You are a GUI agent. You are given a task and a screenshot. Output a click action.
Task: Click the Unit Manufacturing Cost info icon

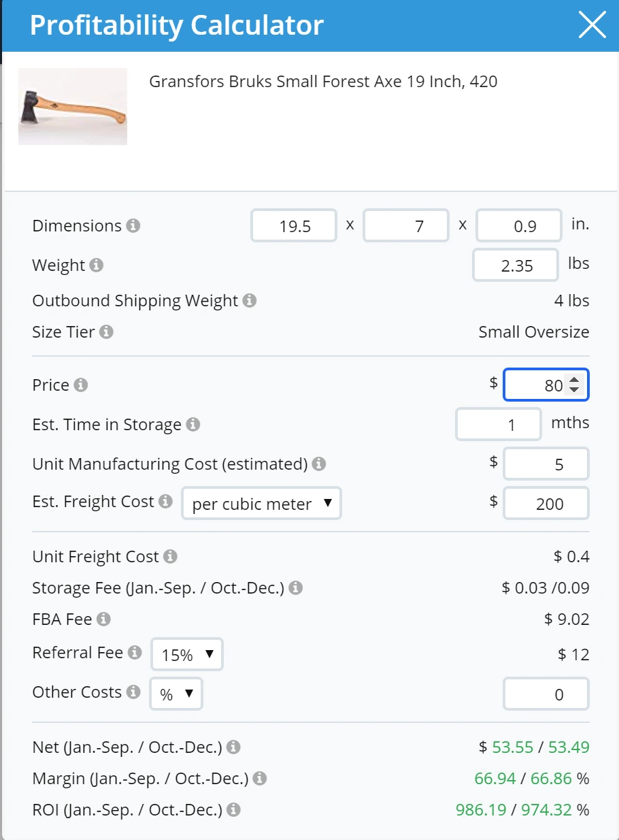click(x=318, y=464)
